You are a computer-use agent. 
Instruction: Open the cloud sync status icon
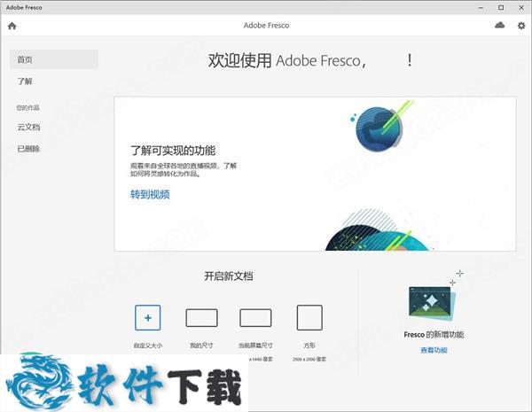pyautogui.click(x=499, y=25)
